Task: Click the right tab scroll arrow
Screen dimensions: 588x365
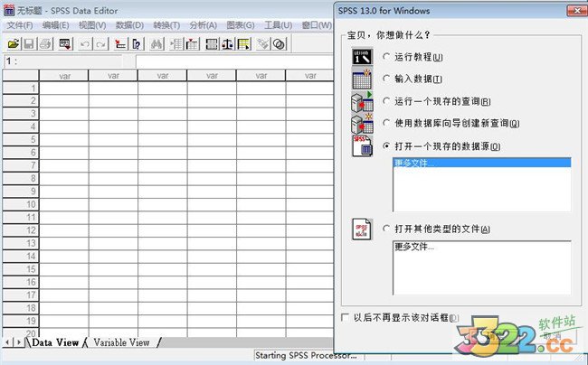Action: pos(18,342)
